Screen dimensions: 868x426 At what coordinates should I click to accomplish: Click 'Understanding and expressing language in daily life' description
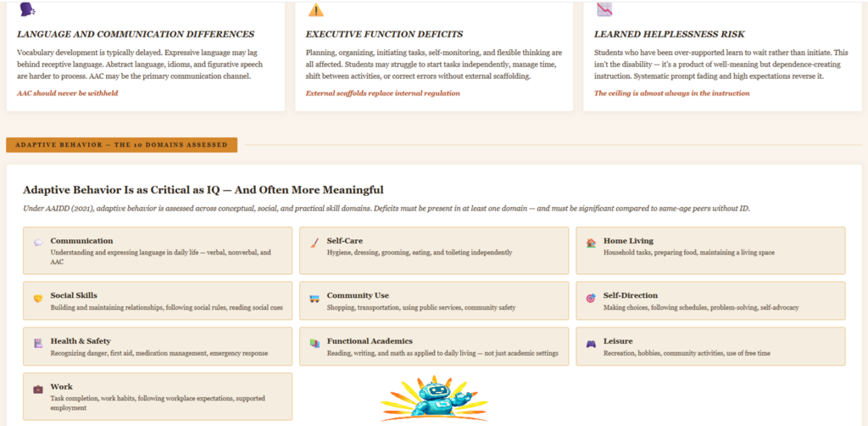pyautogui.click(x=160, y=257)
